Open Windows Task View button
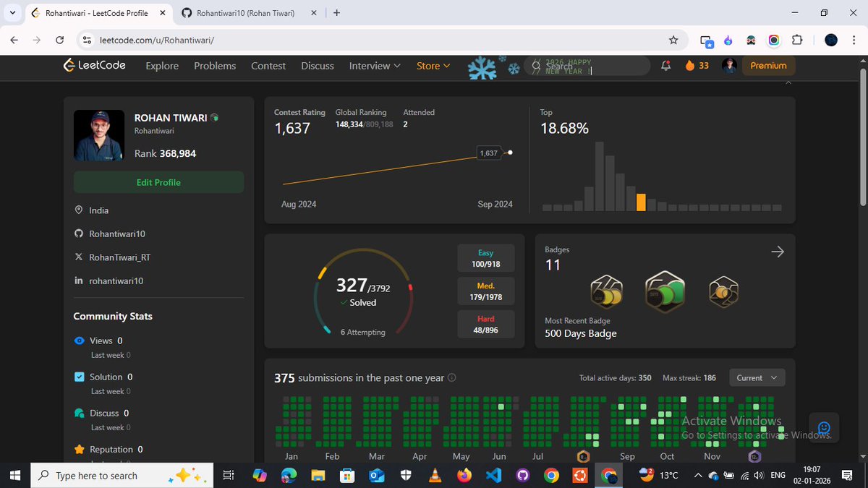Screen dimensions: 868x488 tap(228, 475)
